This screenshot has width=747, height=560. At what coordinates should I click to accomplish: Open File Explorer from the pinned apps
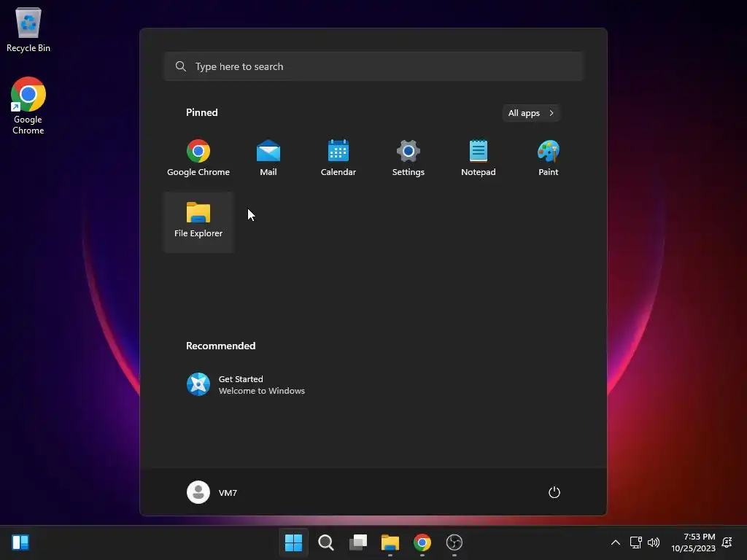198,222
